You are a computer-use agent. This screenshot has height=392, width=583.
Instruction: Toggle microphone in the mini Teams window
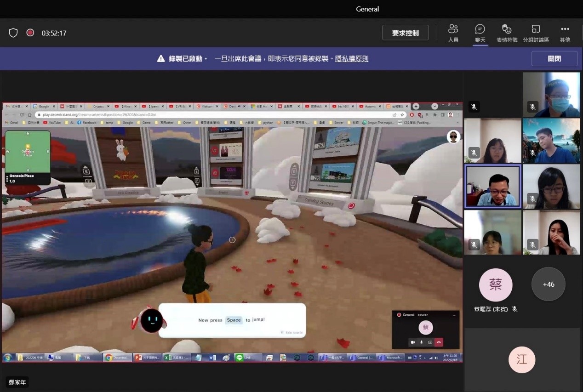421,342
